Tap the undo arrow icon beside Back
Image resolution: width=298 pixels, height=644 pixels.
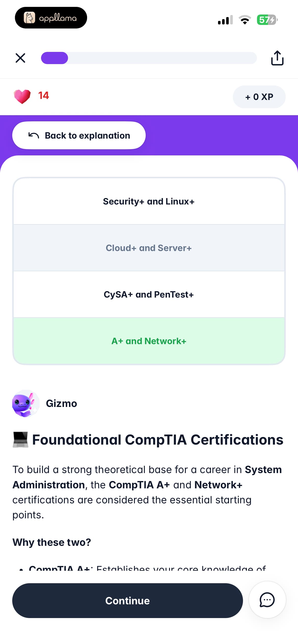(x=34, y=135)
